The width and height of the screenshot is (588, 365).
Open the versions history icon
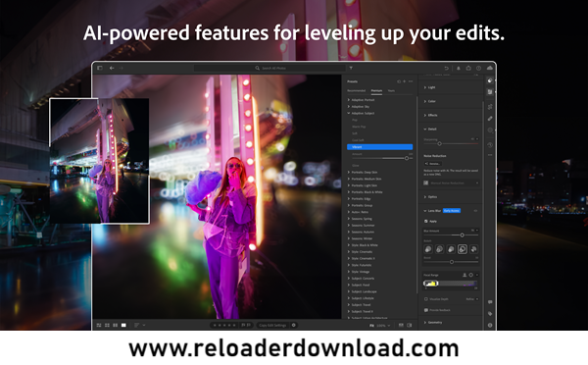coord(490,144)
